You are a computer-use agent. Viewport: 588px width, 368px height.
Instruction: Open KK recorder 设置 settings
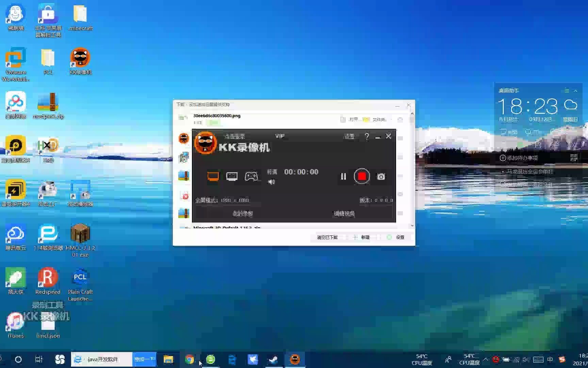coord(349,136)
